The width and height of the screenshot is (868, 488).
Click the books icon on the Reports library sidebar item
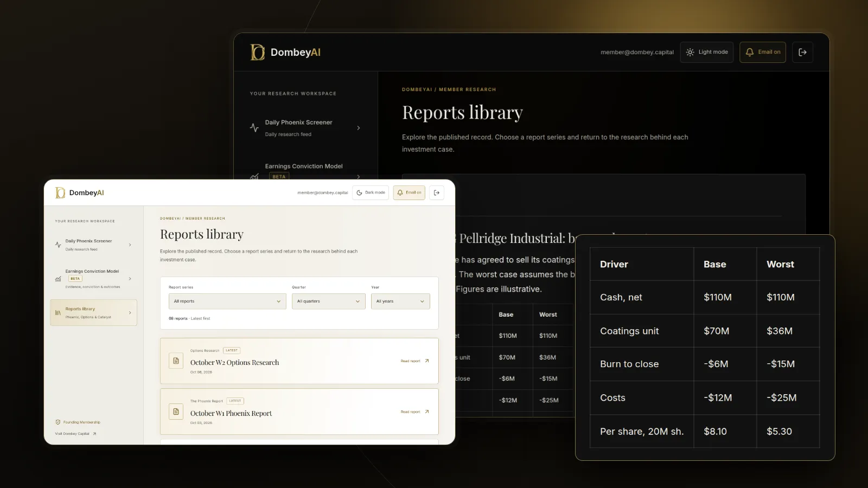click(58, 313)
